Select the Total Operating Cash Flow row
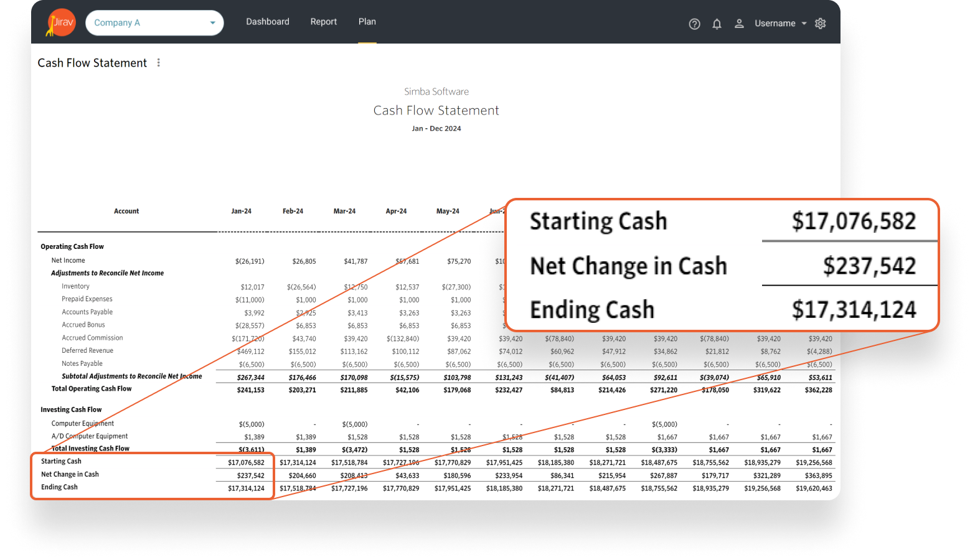 tap(92, 389)
